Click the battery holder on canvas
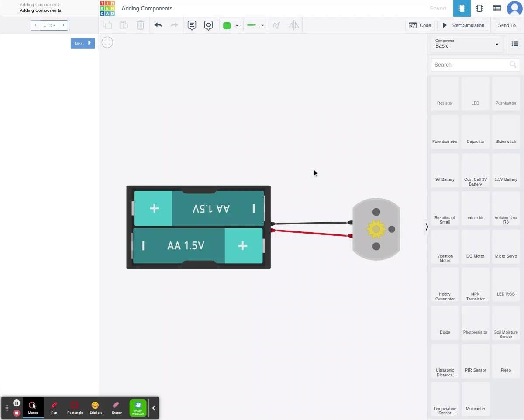 [x=198, y=227]
